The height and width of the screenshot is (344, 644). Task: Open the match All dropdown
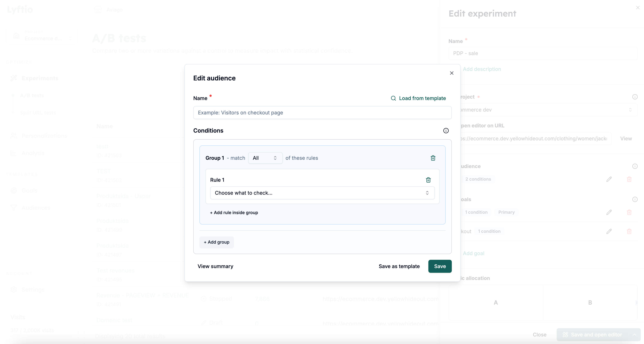coord(265,158)
